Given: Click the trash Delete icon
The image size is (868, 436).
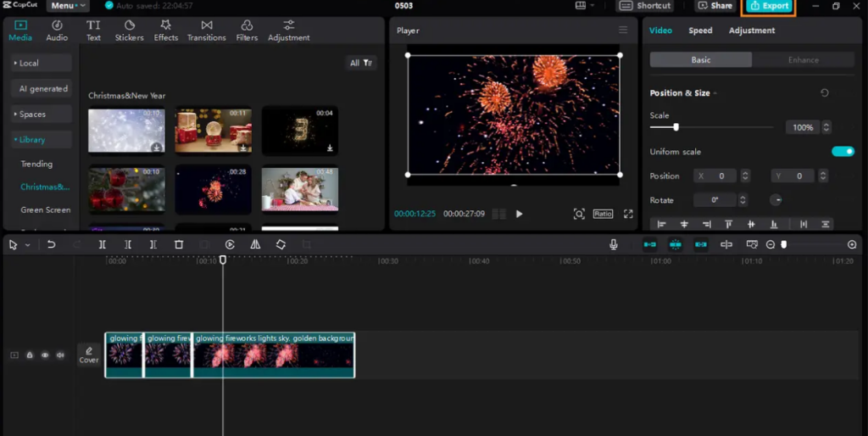Looking at the screenshot, I should pyautogui.click(x=179, y=244).
